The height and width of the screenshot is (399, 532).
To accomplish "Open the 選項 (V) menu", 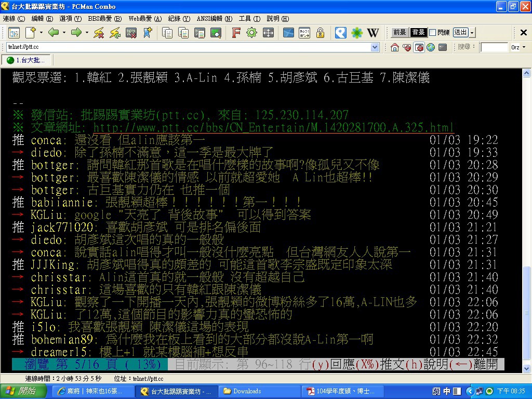I will [x=70, y=19].
